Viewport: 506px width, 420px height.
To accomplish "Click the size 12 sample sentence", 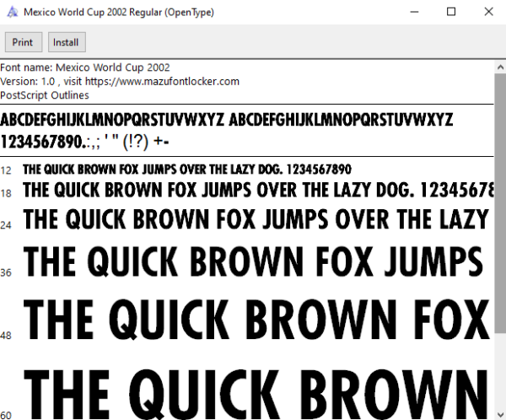I will (187, 170).
